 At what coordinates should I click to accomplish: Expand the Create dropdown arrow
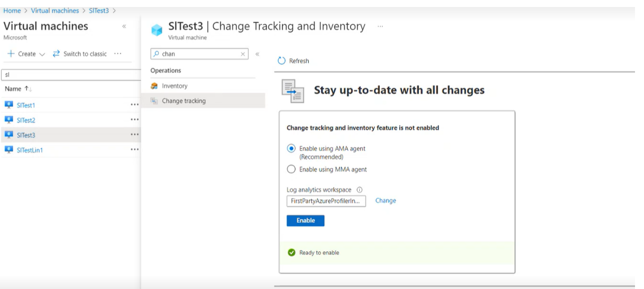[x=42, y=54]
